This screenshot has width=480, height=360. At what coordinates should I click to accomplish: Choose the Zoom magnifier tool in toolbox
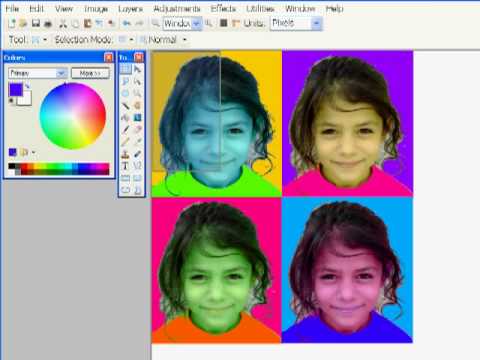coord(137,93)
